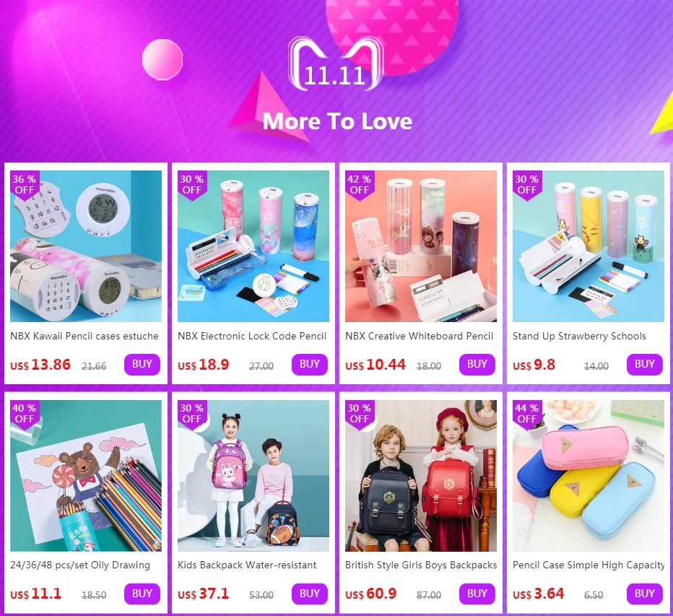
Task: Click the More To Love heading
Action: 337,121
